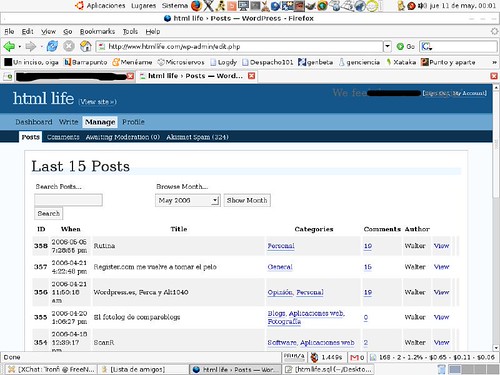Click the address bar URL field
This screenshot has height=375, width=500.
(240, 46)
